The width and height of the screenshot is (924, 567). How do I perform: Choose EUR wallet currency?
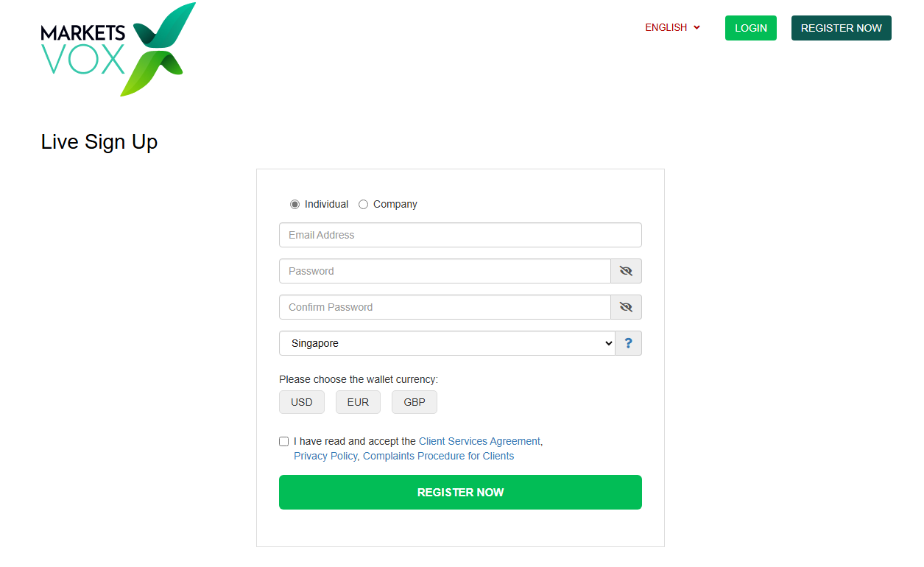tap(358, 402)
